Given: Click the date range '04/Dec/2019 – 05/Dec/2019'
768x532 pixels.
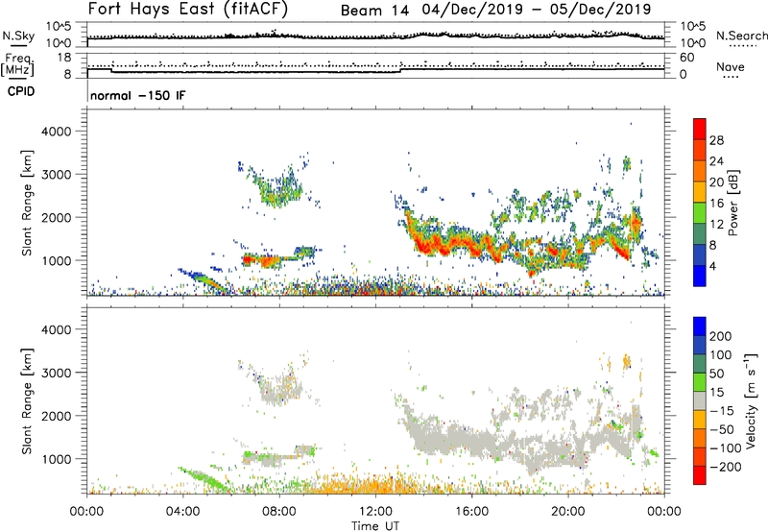Looking at the screenshot, I should click(537, 10).
